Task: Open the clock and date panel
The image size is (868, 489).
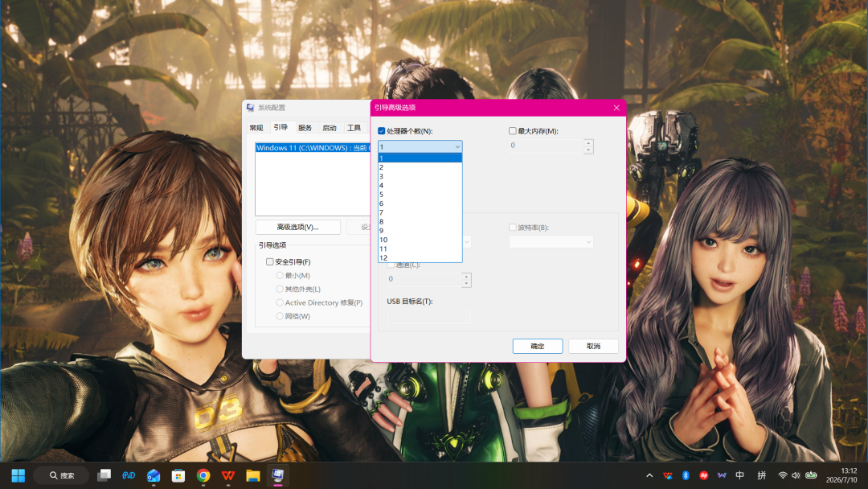Action: coord(841,475)
